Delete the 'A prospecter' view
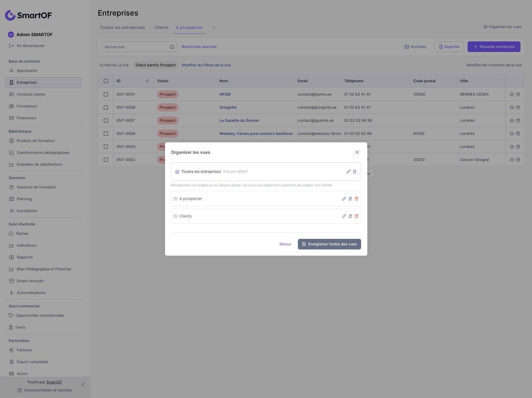Viewport: 532px width, 398px height. [x=356, y=199]
